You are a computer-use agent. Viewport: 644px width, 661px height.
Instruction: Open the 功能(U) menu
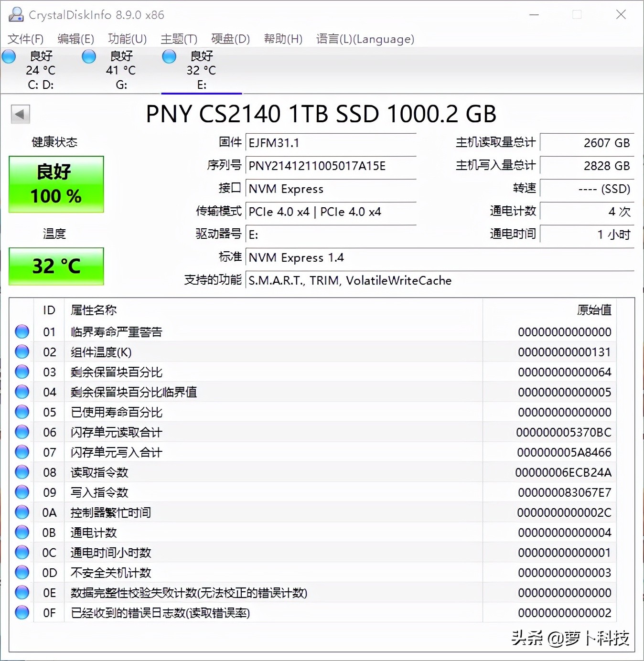click(127, 39)
